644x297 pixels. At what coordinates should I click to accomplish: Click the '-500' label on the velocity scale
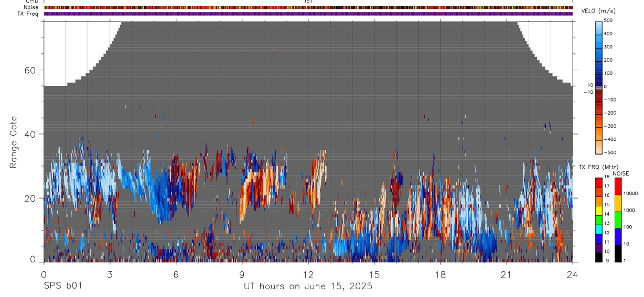coord(610,153)
